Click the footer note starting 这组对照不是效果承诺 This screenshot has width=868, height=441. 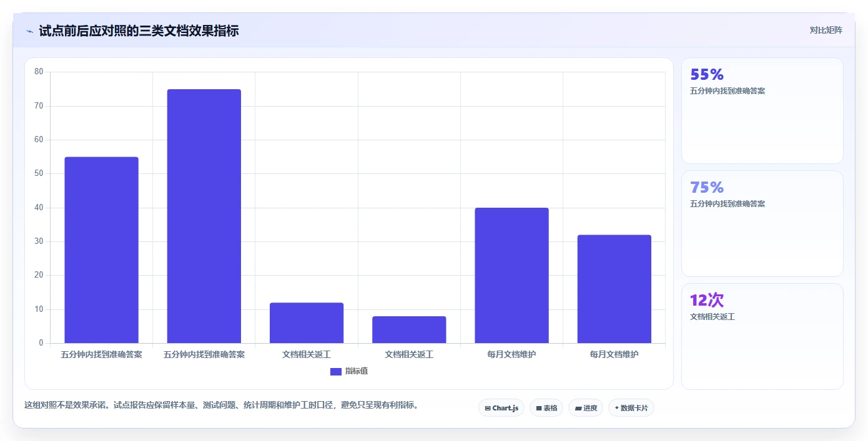(221, 405)
